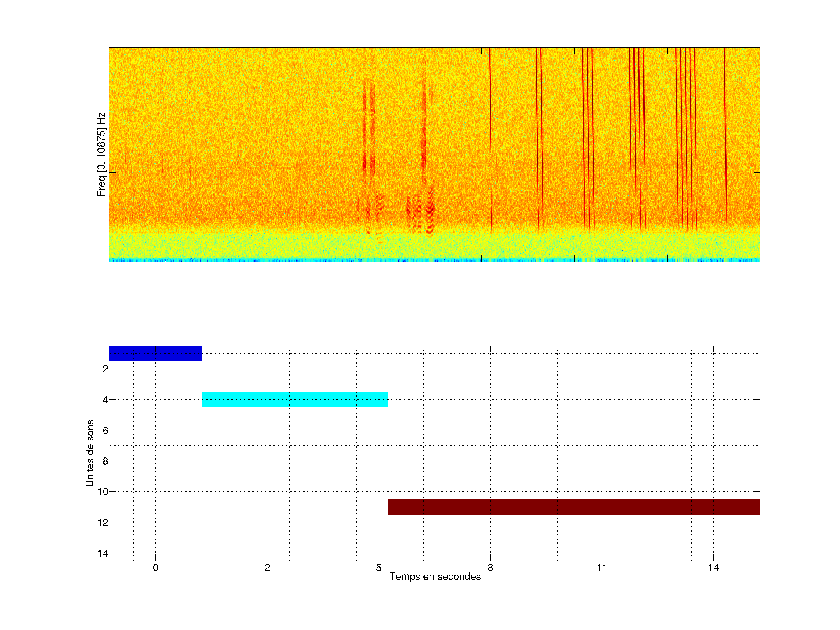
Task: Click the x-axis tick label 11
Action: (x=601, y=568)
